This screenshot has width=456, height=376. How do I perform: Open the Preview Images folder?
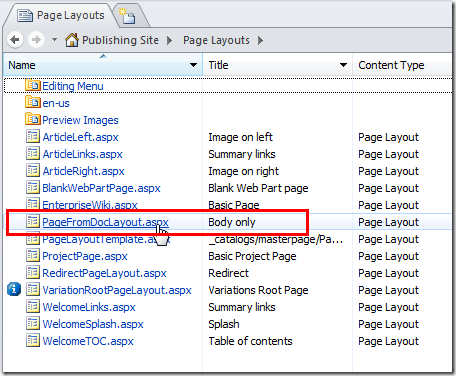(x=80, y=120)
